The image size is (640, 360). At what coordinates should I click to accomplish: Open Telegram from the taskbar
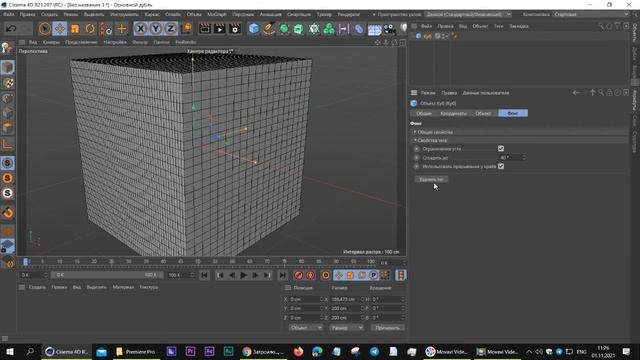tap(374, 352)
